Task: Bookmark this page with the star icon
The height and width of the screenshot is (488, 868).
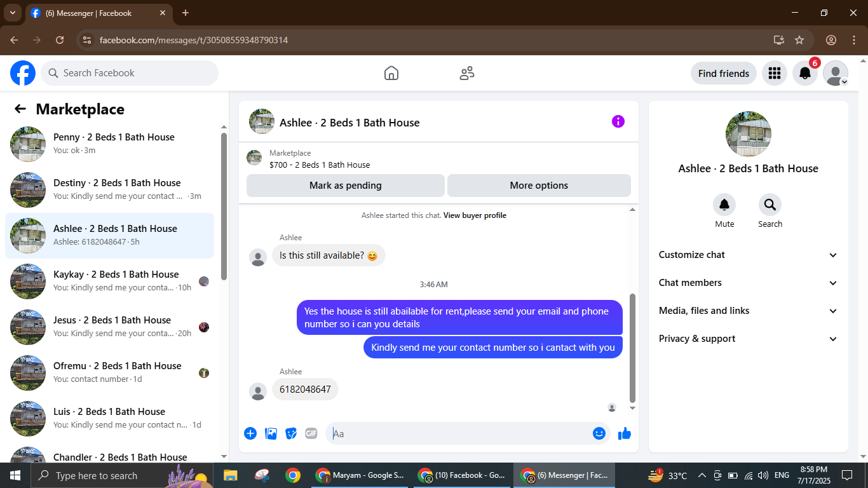Action: [x=799, y=40]
